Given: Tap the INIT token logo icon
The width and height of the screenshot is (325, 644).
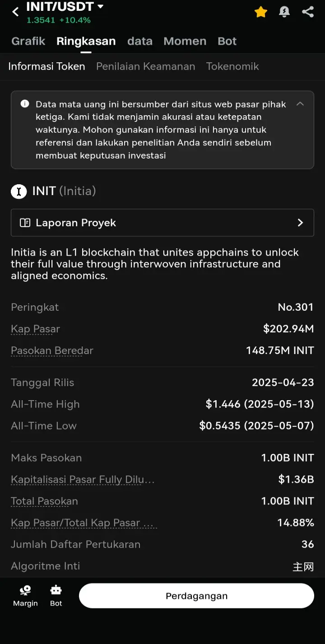Looking at the screenshot, I should pyautogui.click(x=19, y=191).
